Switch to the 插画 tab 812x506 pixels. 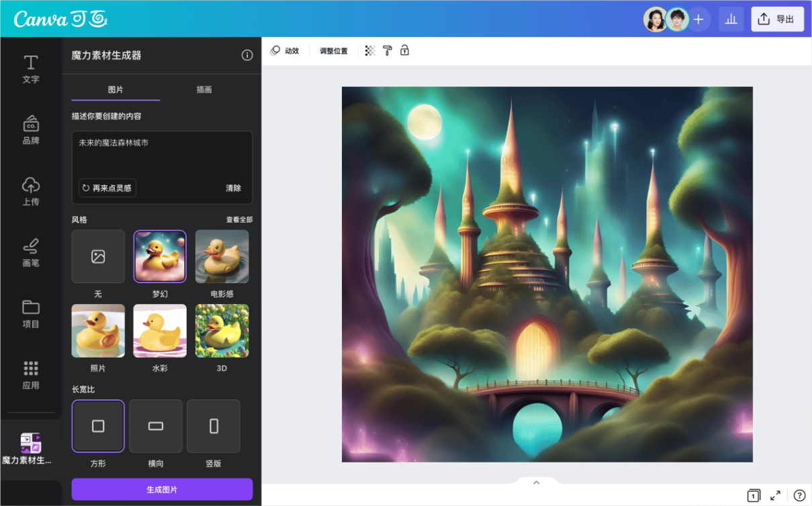[x=204, y=89]
